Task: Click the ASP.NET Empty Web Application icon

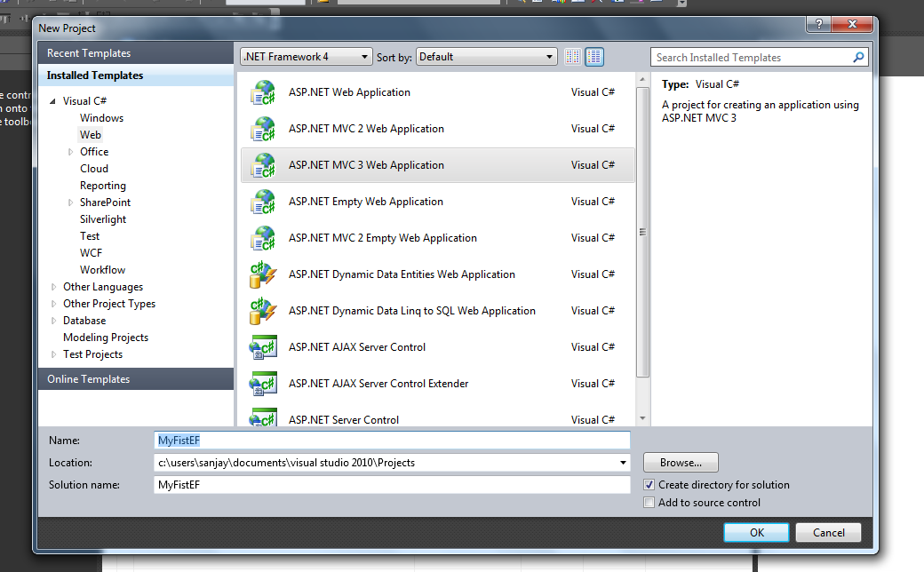Action: coord(263,202)
